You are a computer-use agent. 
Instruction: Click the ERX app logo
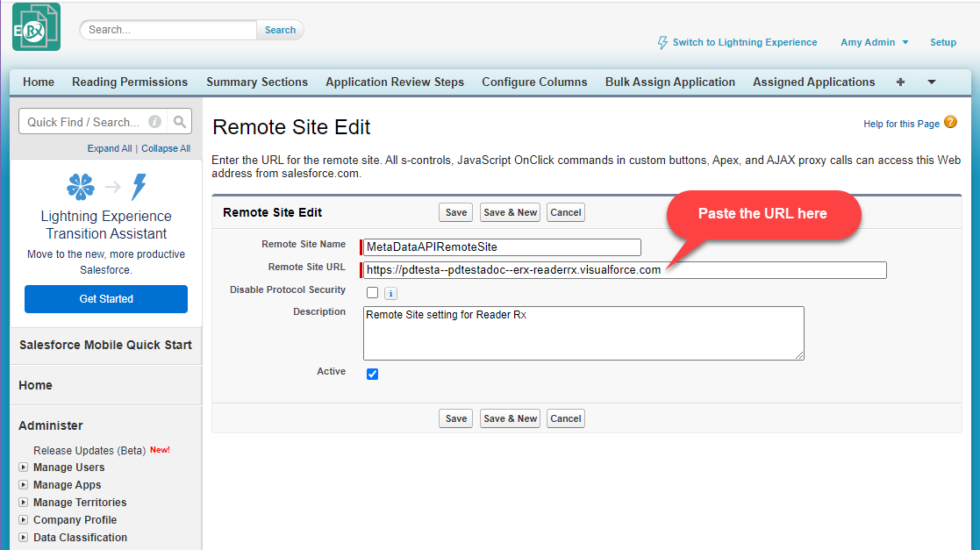[36, 27]
